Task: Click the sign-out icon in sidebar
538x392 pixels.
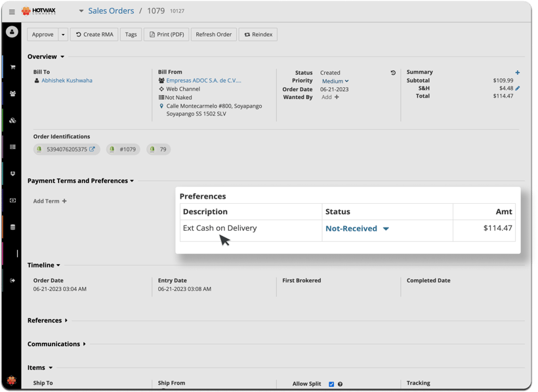Action: tap(12, 281)
